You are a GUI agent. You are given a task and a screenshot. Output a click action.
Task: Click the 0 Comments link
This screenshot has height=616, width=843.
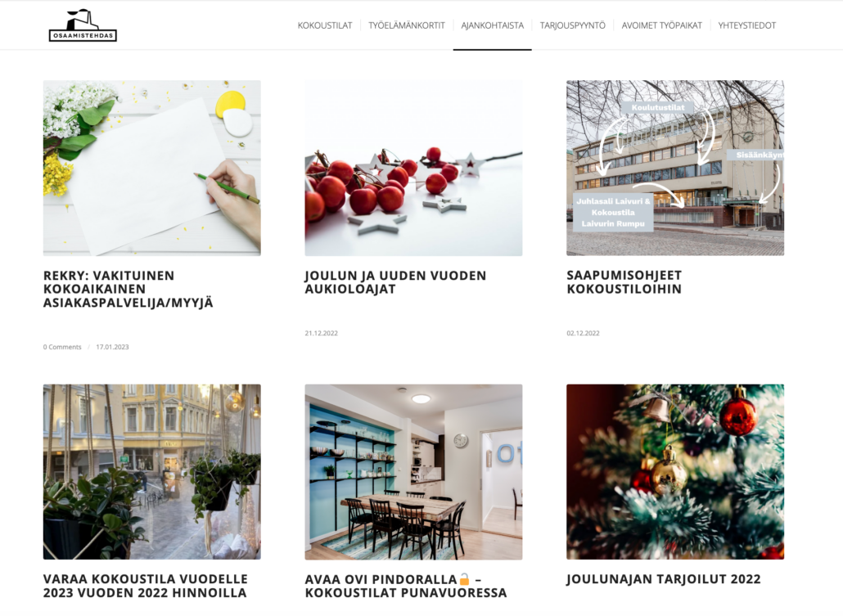62,347
